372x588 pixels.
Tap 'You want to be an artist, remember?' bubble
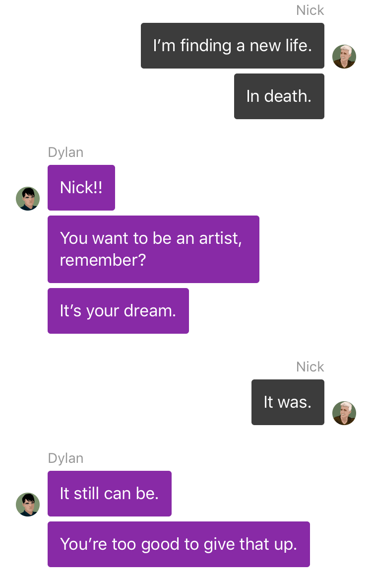point(153,249)
